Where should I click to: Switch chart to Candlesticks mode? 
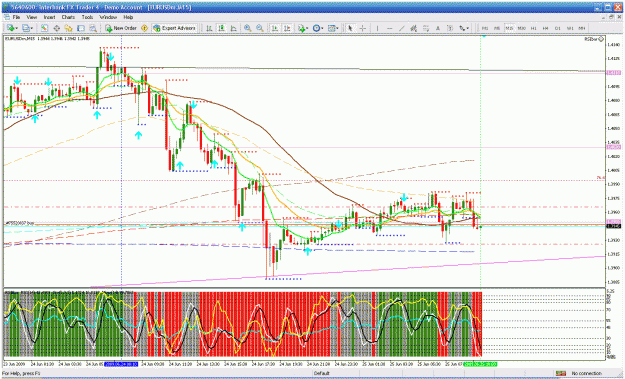coord(221,28)
